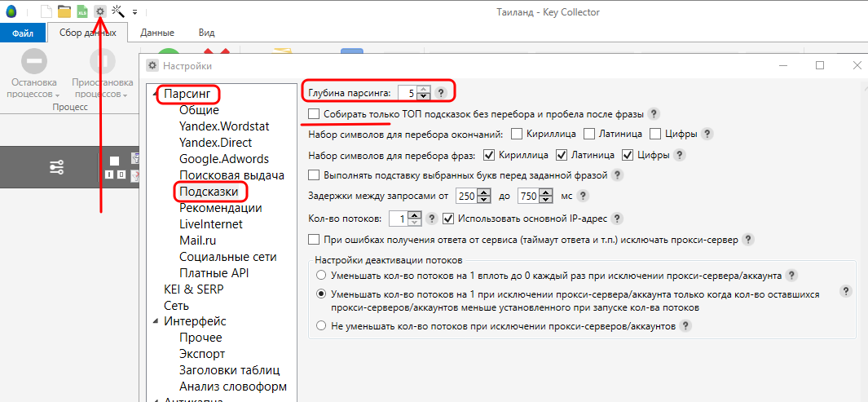The height and width of the screenshot is (402, 868).
Task: Click the new project blank page icon
Action: click(x=46, y=11)
